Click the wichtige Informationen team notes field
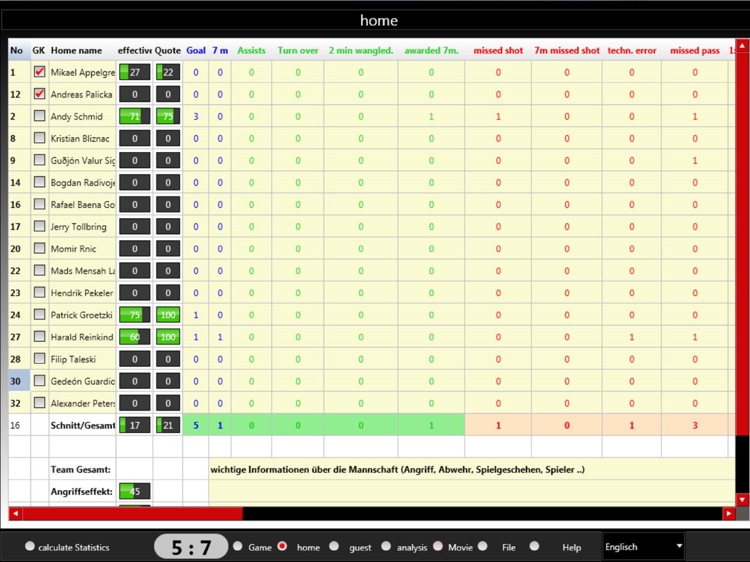Screen dimensions: 750x562 tap(472, 469)
